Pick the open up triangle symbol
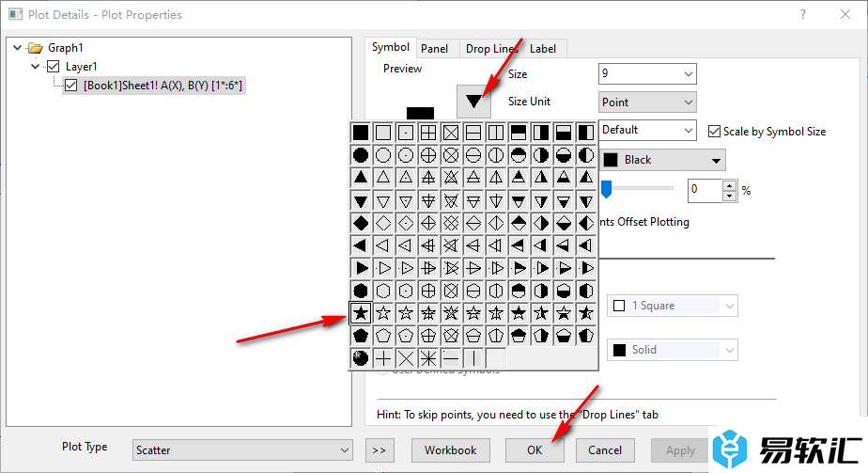 pyautogui.click(x=383, y=177)
